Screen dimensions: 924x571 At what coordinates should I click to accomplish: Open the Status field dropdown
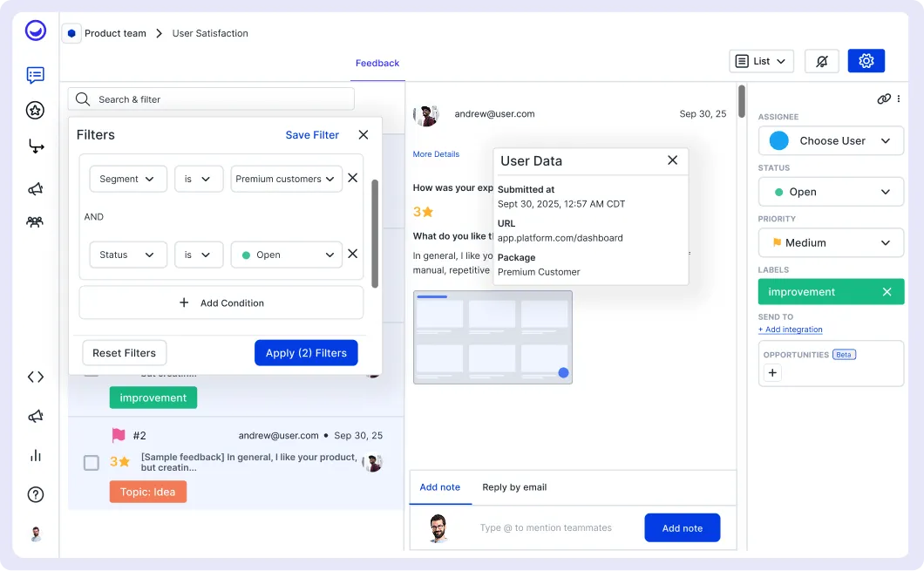[128, 255]
